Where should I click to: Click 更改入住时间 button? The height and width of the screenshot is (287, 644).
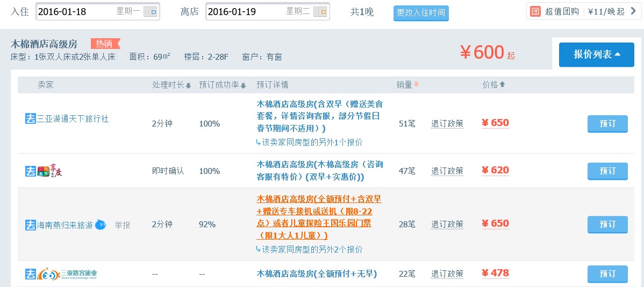tap(420, 13)
